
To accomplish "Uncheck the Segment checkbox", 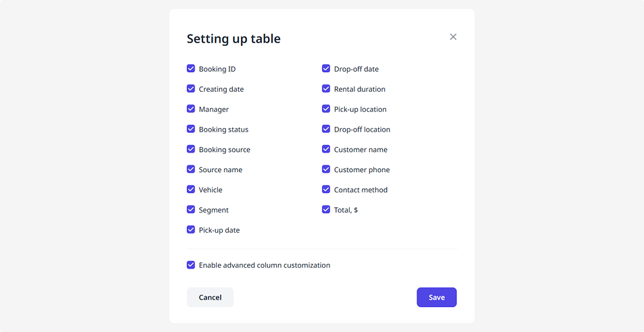I will [191, 210].
